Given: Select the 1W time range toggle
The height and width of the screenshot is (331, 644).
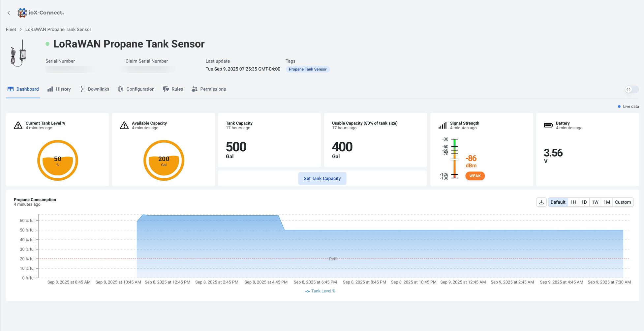Looking at the screenshot, I should 595,202.
